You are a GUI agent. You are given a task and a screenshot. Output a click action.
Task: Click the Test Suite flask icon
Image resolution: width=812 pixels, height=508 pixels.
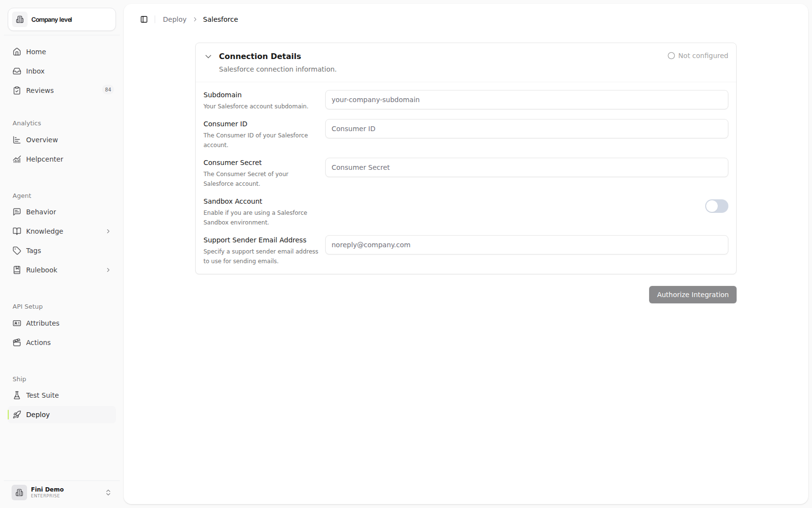pyautogui.click(x=17, y=395)
